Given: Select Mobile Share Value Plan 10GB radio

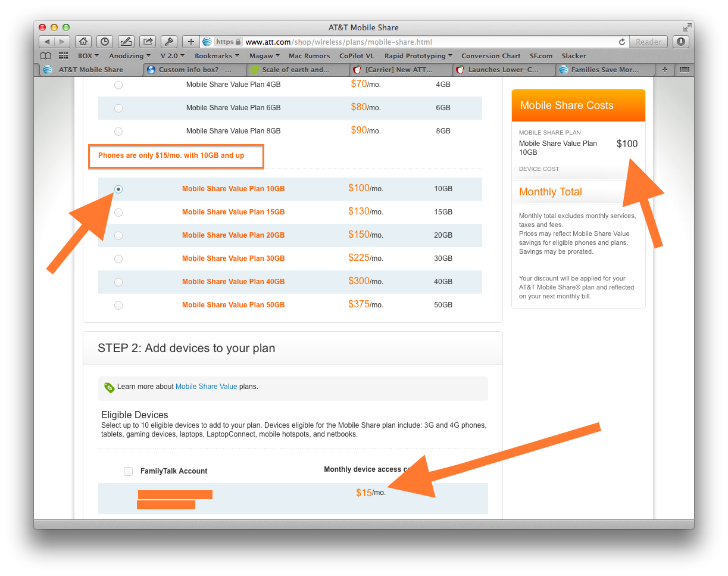Looking at the screenshot, I should (118, 189).
